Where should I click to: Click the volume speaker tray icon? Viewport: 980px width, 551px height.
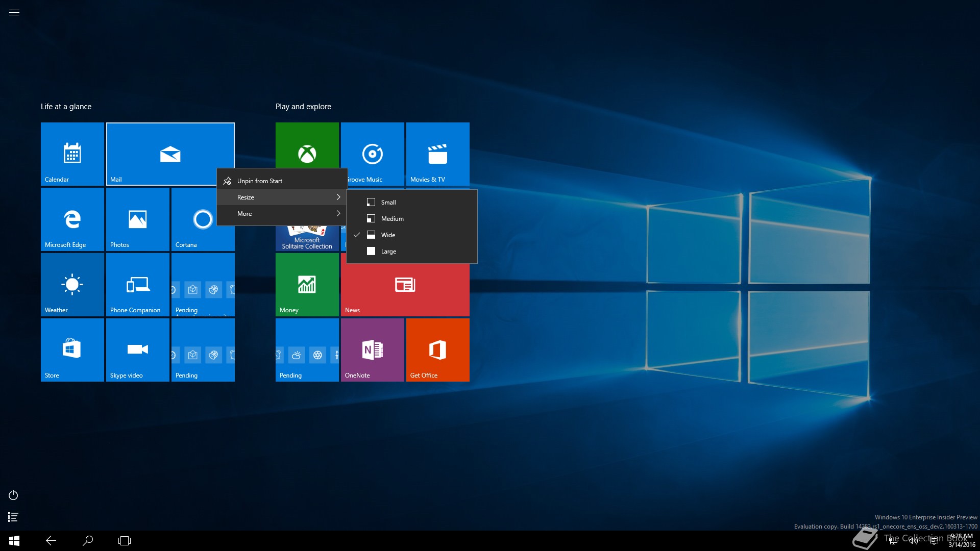[914, 541]
